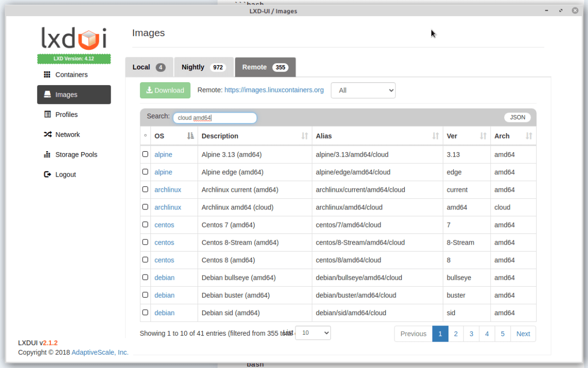Select the Archlinux amd64 (cloud) row checkbox
Viewport: 588px width, 368px height.
(145, 207)
